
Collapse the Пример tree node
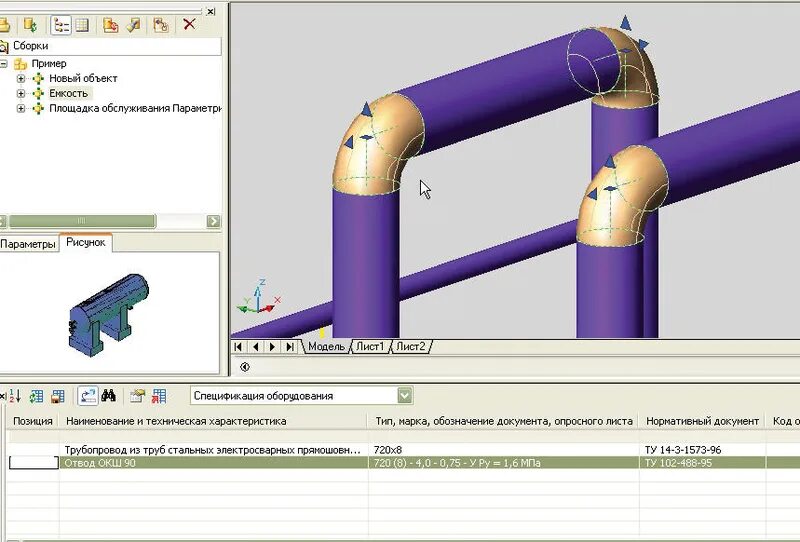click(x=4, y=64)
